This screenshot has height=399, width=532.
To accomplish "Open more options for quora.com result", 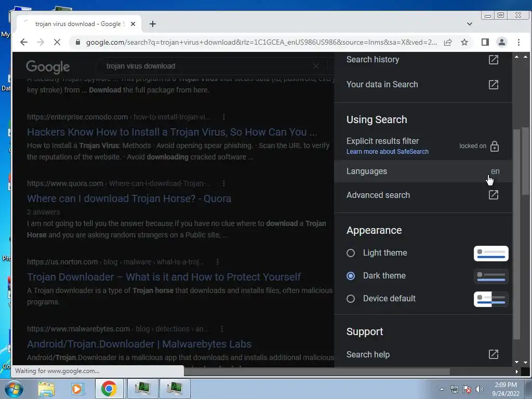I will click(223, 183).
